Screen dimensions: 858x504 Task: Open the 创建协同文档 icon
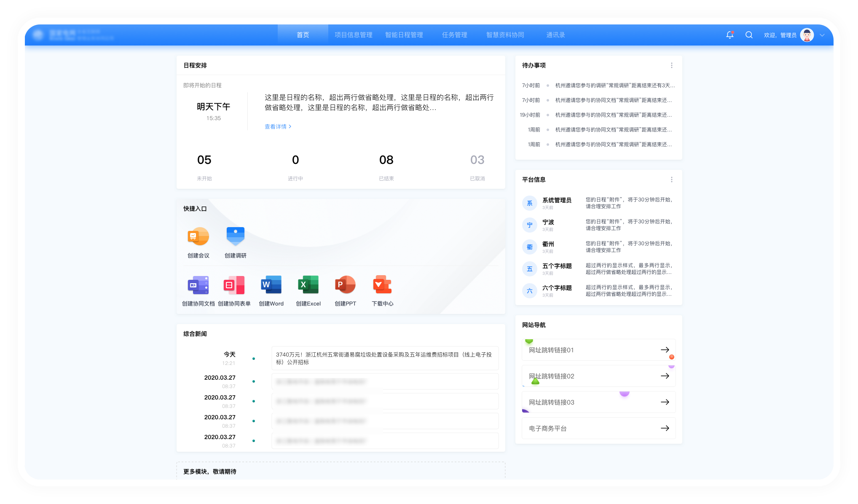pyautogui.click(x=198, y=285)
